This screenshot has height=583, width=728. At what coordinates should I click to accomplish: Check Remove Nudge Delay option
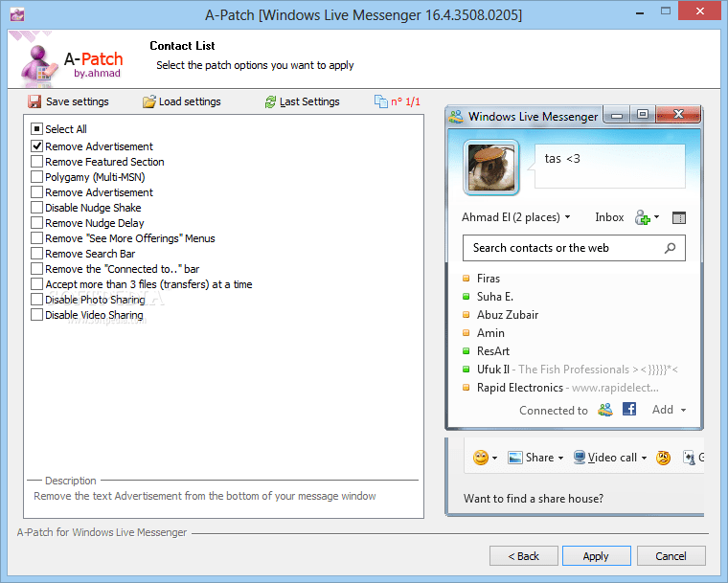coord(37,223)
